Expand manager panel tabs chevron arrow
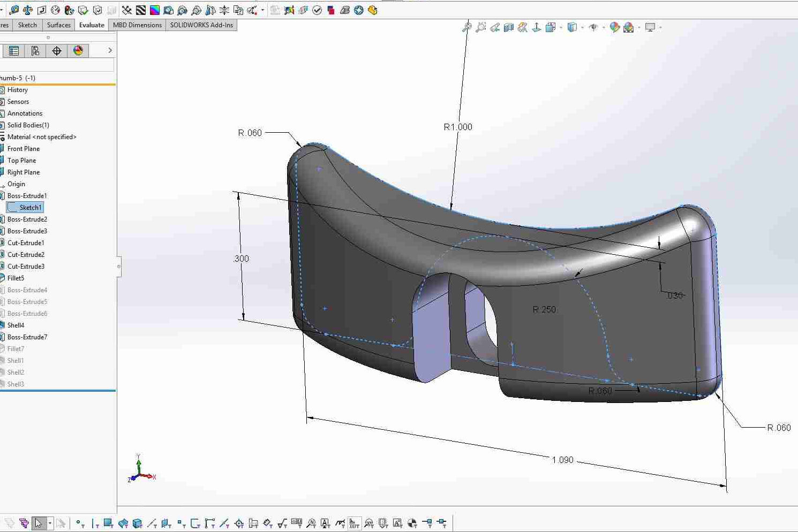 click(x=110, y=50)
